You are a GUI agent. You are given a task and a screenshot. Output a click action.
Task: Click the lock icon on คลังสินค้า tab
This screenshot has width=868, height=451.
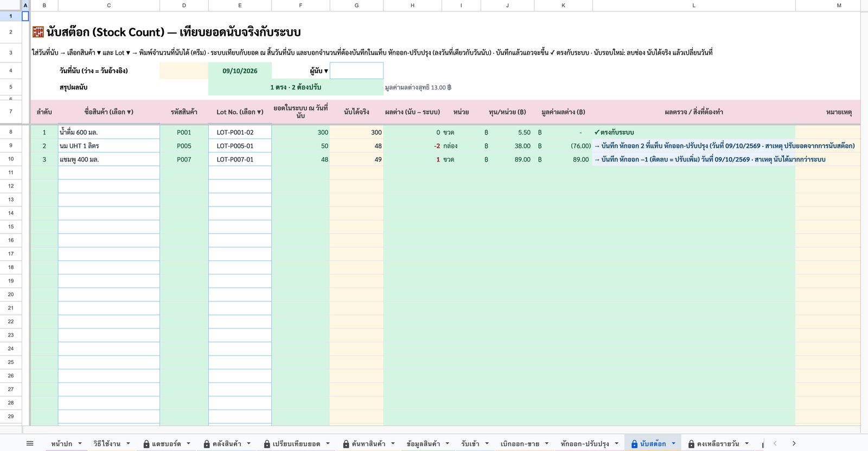click(x=207, y=444)
